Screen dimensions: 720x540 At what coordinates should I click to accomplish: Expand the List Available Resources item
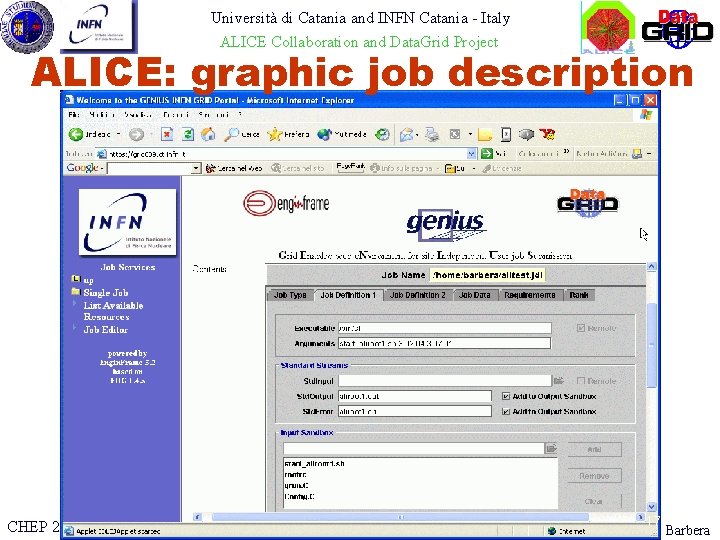(74, 304)
